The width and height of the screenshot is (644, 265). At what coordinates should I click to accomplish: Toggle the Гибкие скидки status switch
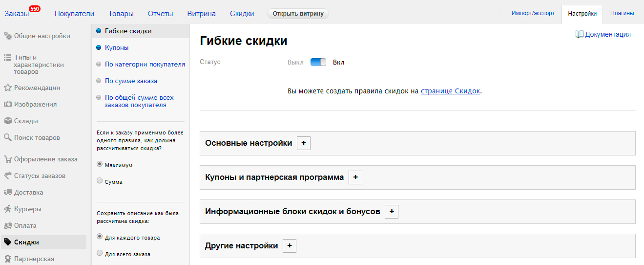pos(318,62)
